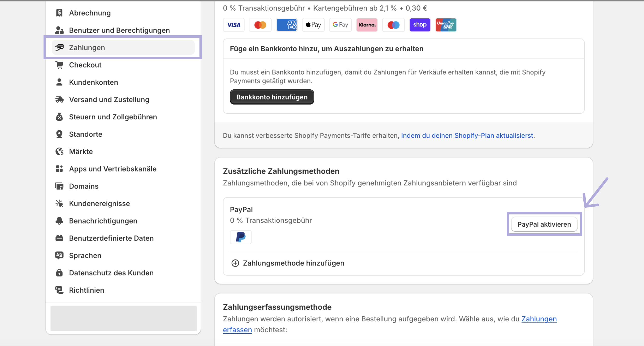Go to Märkte settings
644x346 pixels.
pos(123,152)
